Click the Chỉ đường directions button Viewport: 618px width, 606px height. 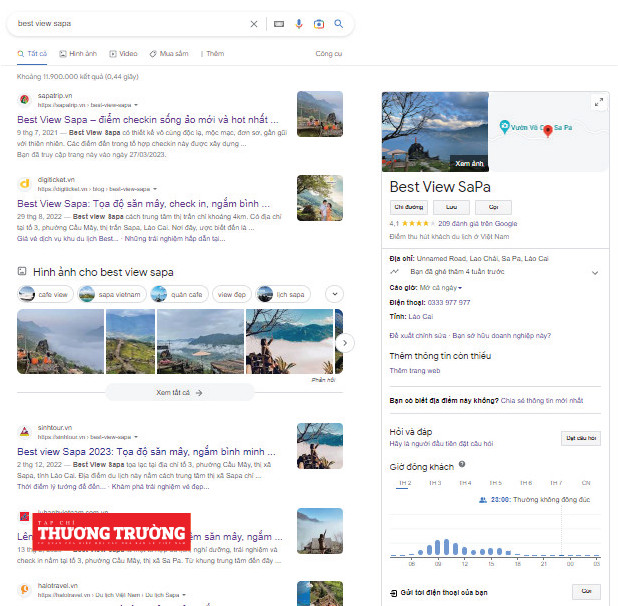(407, 206)
